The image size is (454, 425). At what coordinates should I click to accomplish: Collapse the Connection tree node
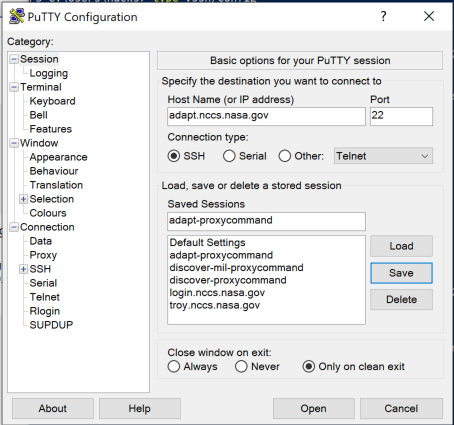click(14, 227)
